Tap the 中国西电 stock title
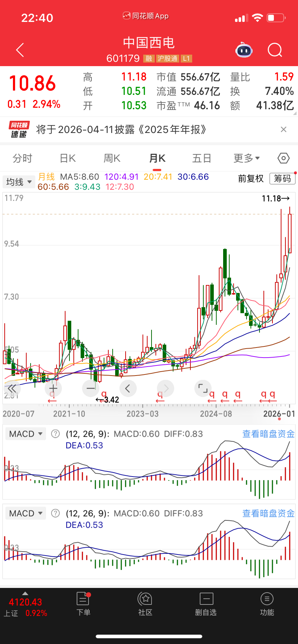Image resolution: width=298 pixels, height=644 pixels. 149,43
